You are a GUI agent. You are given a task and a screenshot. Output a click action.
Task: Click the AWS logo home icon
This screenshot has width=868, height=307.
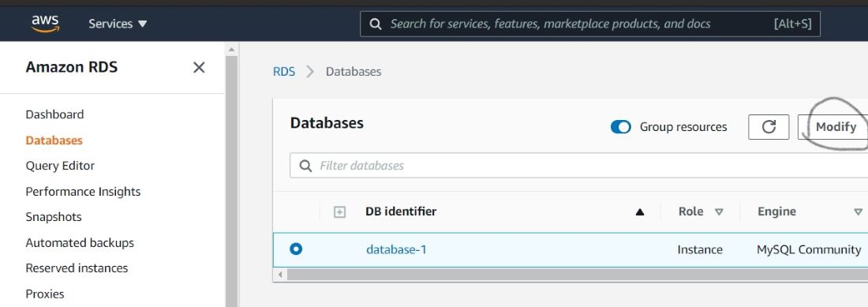[x=46, y=23]
